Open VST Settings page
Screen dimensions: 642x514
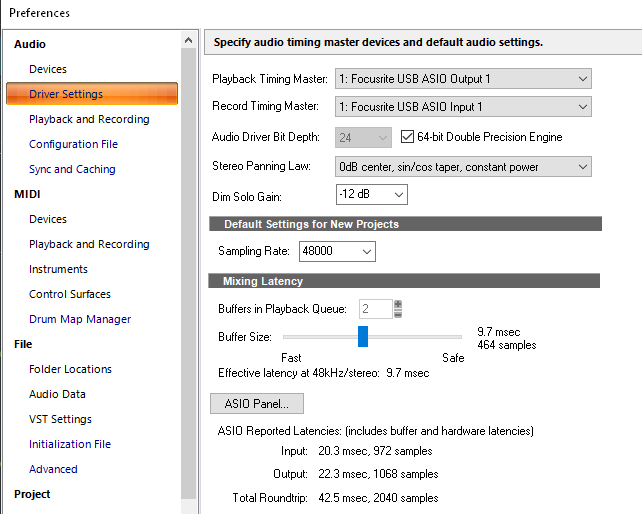pyautogui.click(x=60, y=419)
